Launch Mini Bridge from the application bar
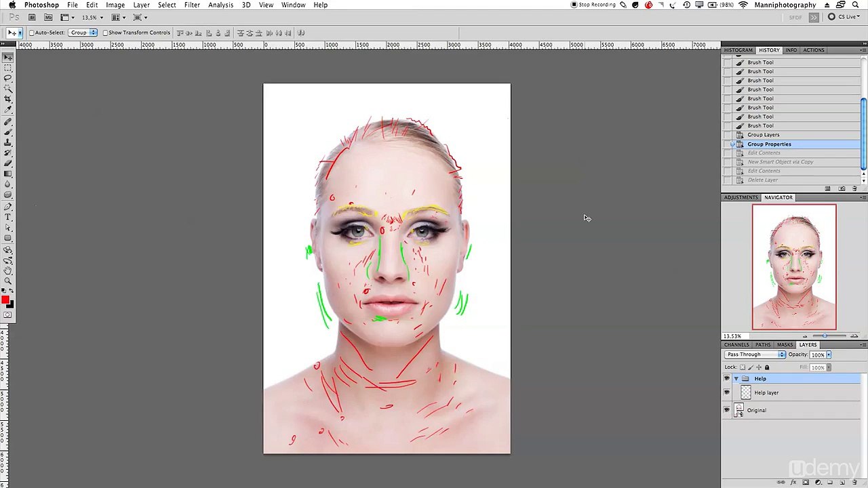This screenshot has width=868, height=488. pos(48,17)
